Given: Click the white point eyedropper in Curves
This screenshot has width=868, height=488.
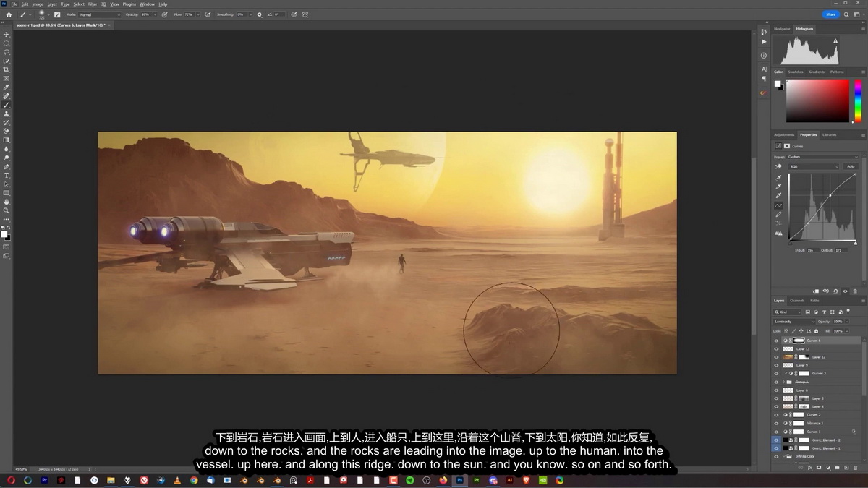Looking at the screenshot, I should tap(779, 195).
